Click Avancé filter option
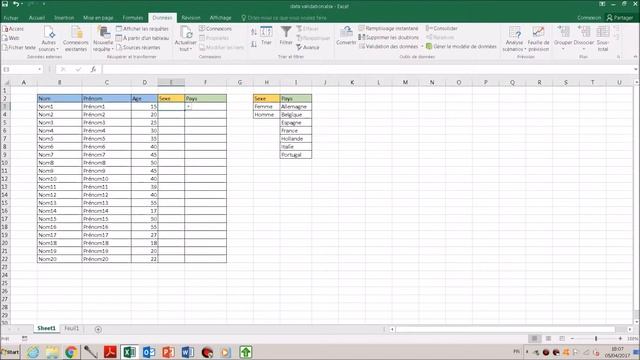 click(308, 47)
